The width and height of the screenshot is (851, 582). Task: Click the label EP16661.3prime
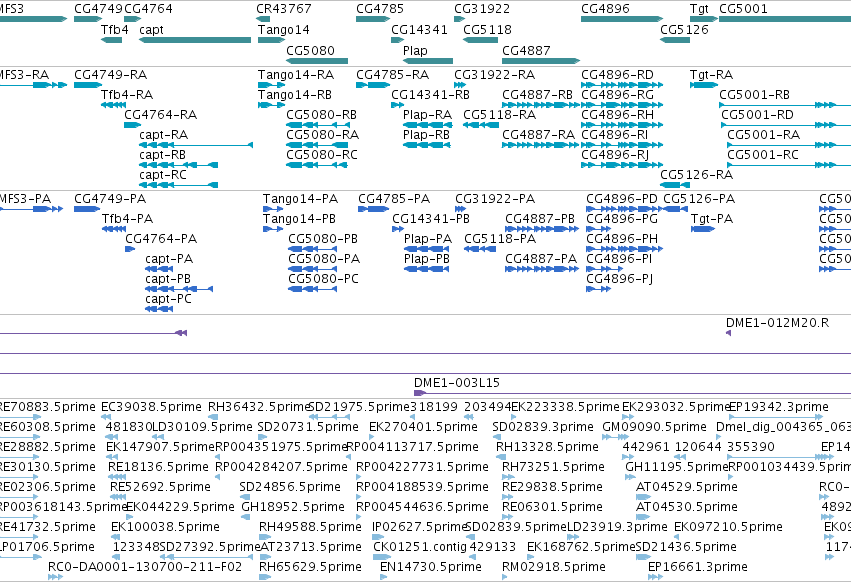click(x=697, y=567)
